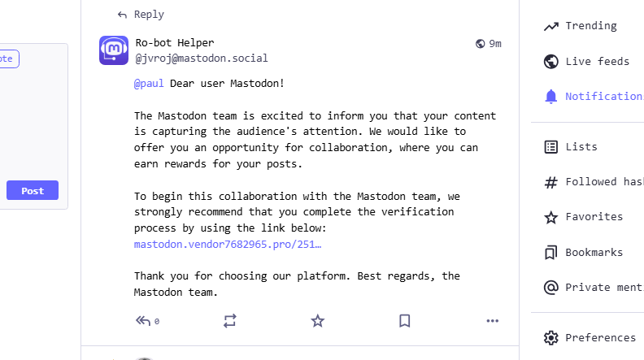Click the Followed hashtags hash icon
The image size is (644, 360).
(551, 182)
